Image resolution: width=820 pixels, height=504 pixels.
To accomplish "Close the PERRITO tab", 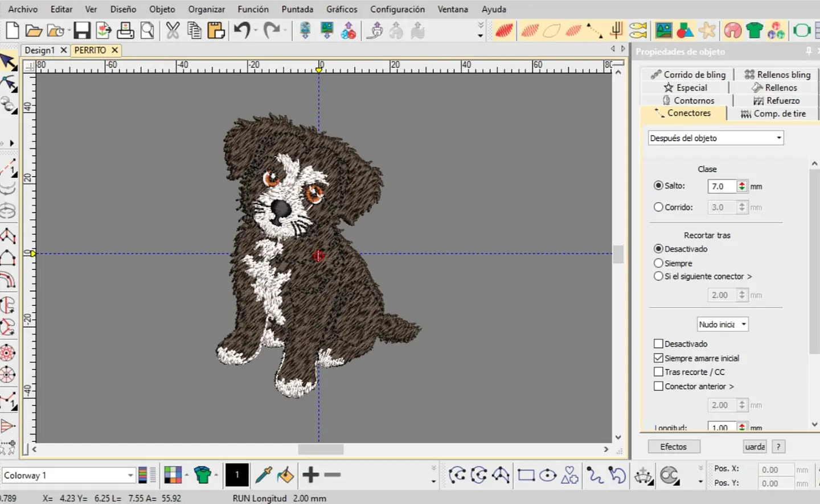I will tap(114, 50).
